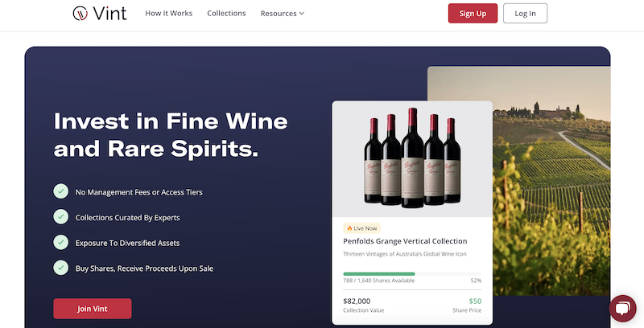Image resolution: width=644 pixels, height=328 pixels.
Task: Open How It Works page
Action: click(x=169, y=14)
